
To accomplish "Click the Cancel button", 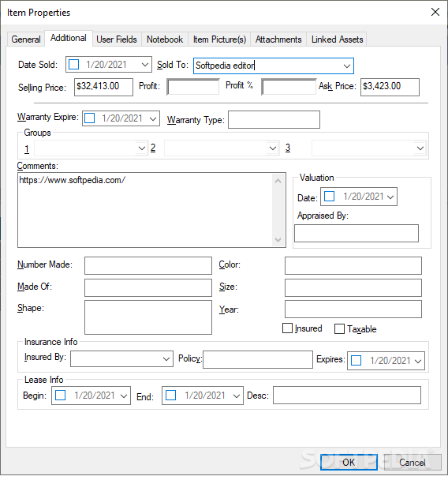I will tap(413, 463).
